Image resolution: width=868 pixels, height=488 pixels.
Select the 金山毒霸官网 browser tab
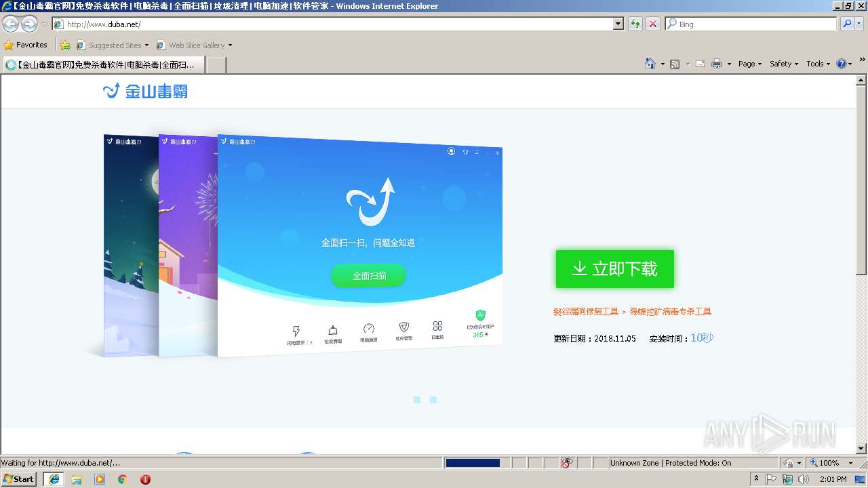pyautogui.click(x=103, y=65)
